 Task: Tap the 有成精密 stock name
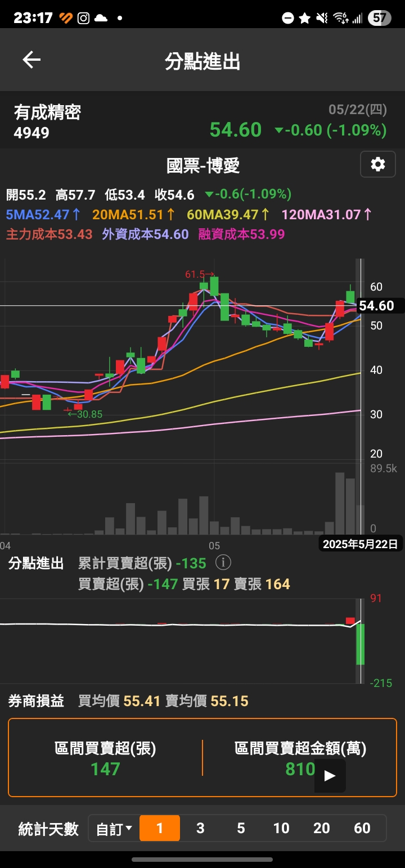(48, 112)
